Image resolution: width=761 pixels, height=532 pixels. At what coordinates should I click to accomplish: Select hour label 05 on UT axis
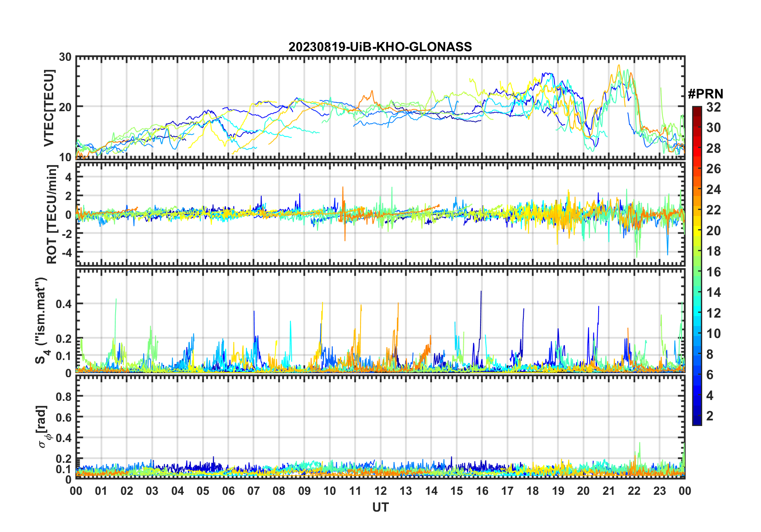coord(203,491)
